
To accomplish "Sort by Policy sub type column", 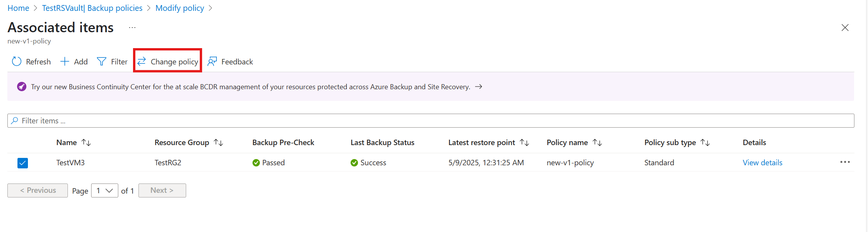I will point(705,143).
